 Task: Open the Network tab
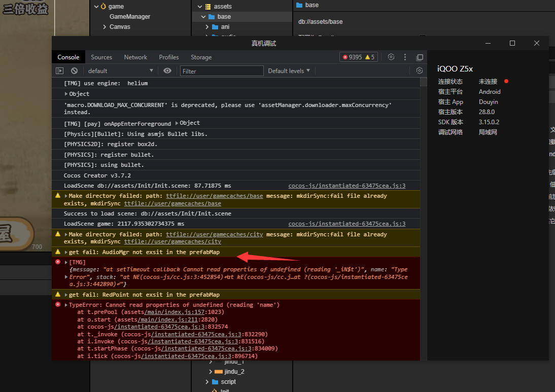click(135, 57)
